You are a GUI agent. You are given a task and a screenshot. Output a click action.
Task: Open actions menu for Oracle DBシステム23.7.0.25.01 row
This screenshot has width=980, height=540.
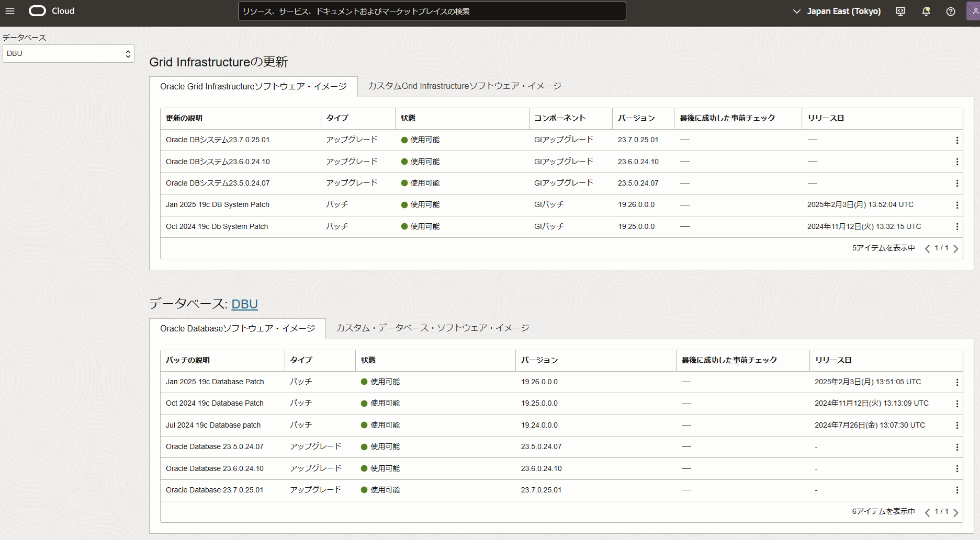[957, 140]
